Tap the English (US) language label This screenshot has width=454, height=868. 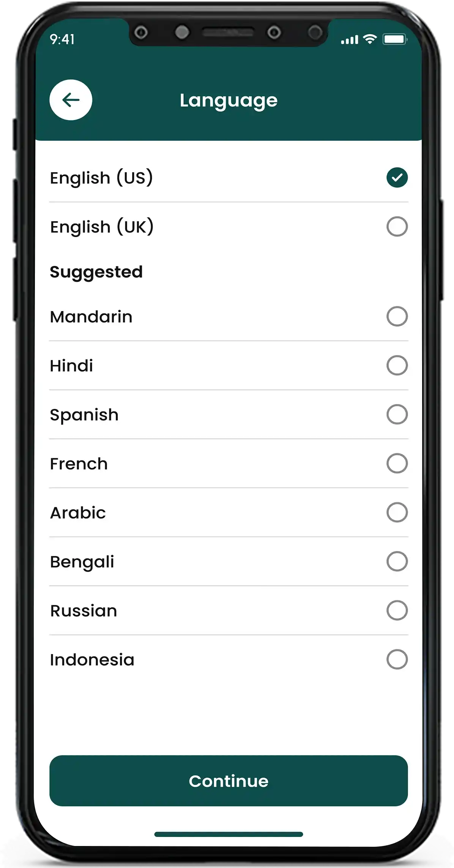click(101, 178)
